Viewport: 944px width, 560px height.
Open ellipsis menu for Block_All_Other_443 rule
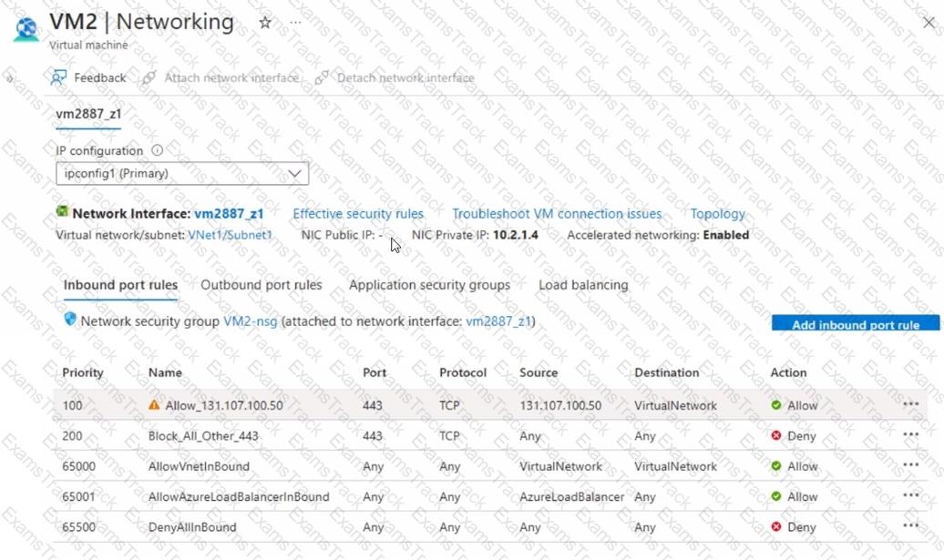point(911,435)
